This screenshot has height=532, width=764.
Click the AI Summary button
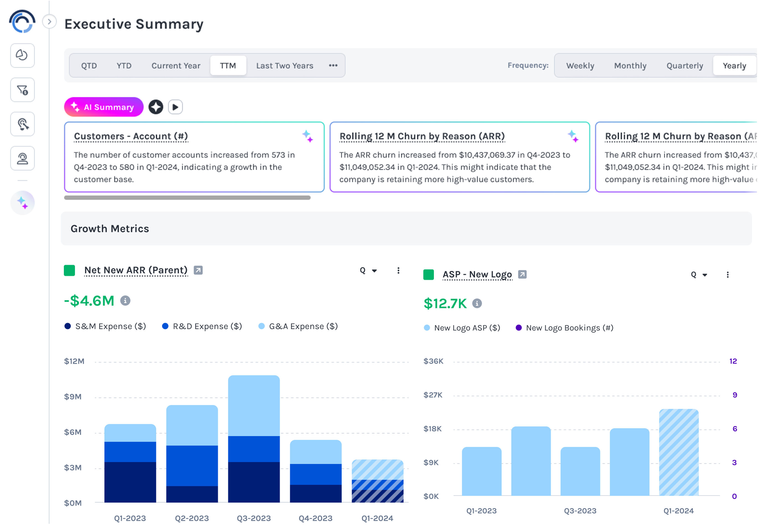pos(103,107)
